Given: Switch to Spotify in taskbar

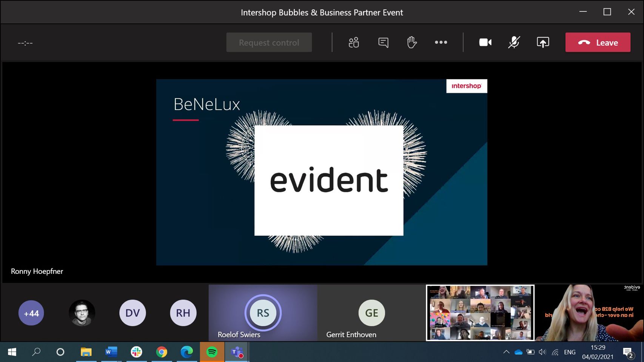Looking at the screenshot, I should click(212, 352).
